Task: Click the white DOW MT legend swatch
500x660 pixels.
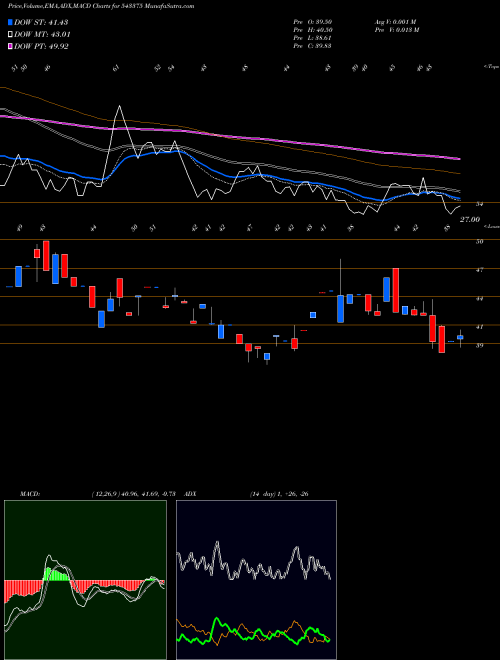Action: point(10,34)
